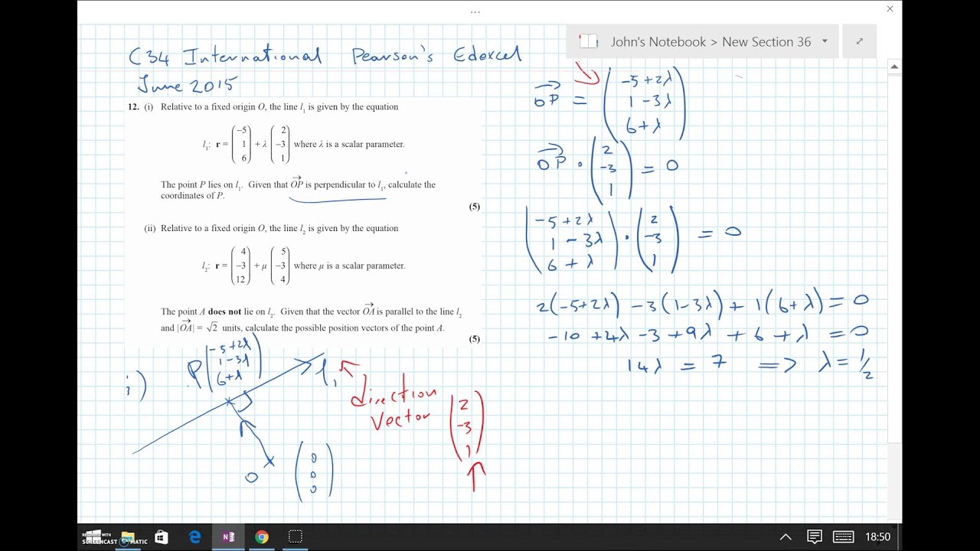
Task: Open Google Chrome from the taskbar
Action: 262,537
